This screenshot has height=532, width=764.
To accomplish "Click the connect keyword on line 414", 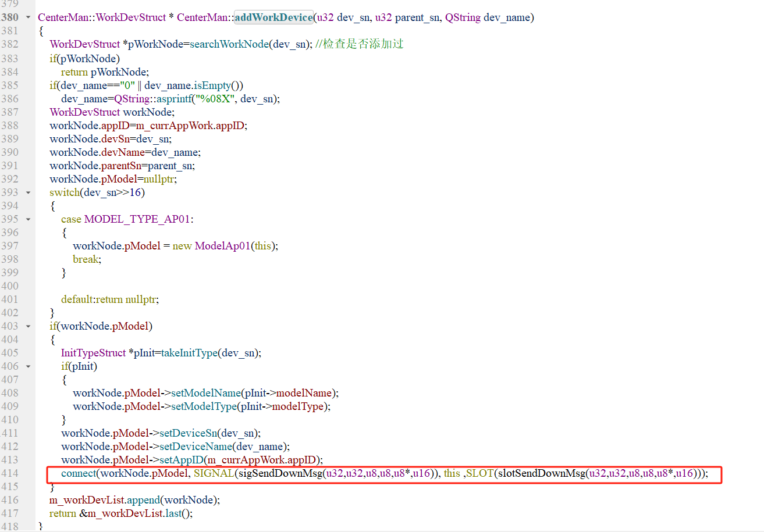I will pyautogui.click(x=79, y=473).
